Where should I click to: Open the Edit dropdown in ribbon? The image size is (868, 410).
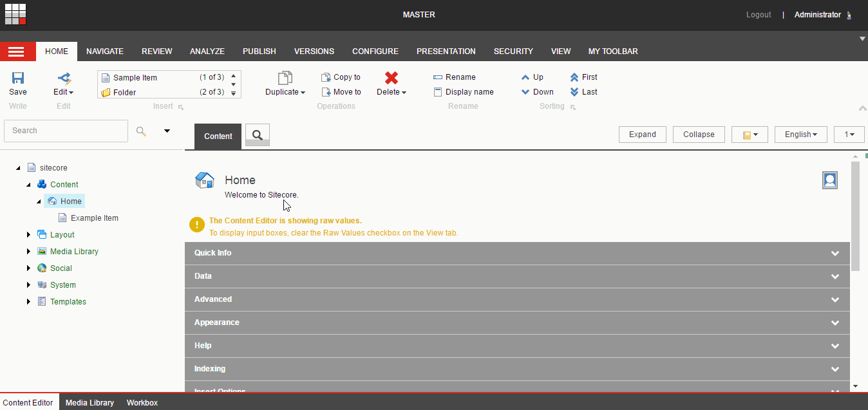pyautogui.click(x=63, y=92)
